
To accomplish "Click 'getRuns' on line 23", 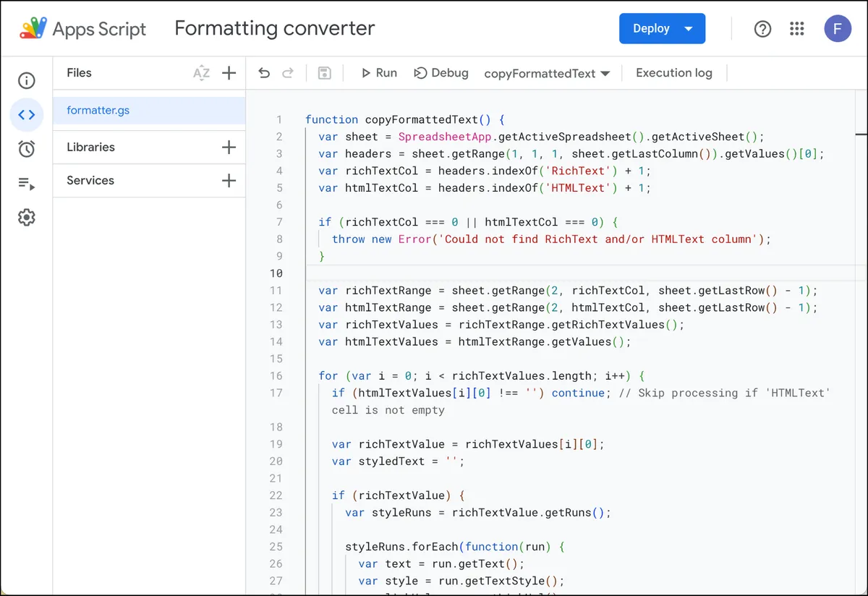I will coord(568,513).
